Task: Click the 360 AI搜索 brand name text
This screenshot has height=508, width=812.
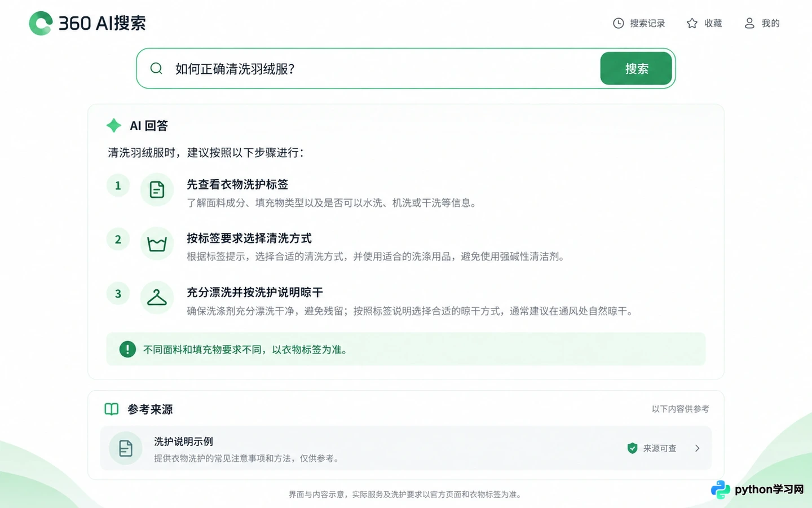Action: point(102,23)
